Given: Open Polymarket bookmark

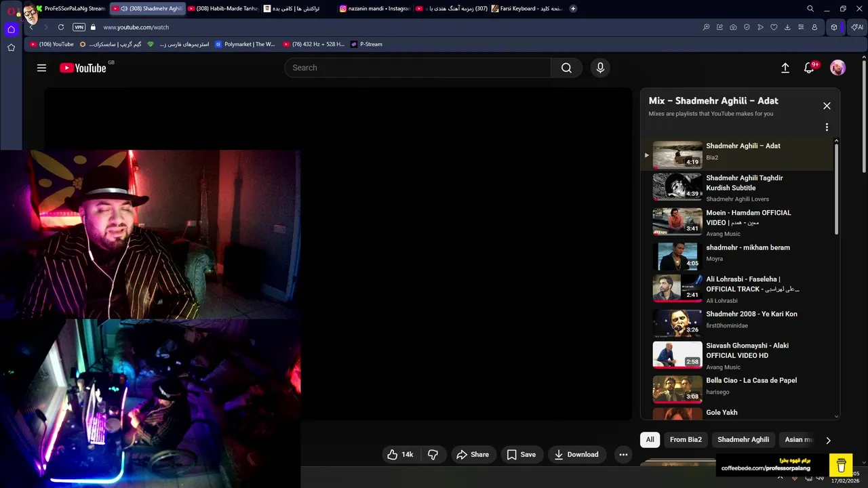Looking at the screenshot, I should pyautogui.click(x=245, y=44).
